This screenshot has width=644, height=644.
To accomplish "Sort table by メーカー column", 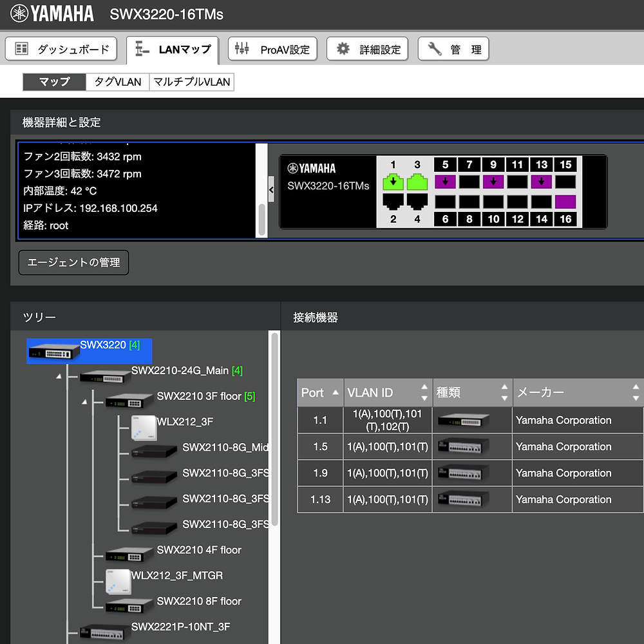I will coord(578,393).
